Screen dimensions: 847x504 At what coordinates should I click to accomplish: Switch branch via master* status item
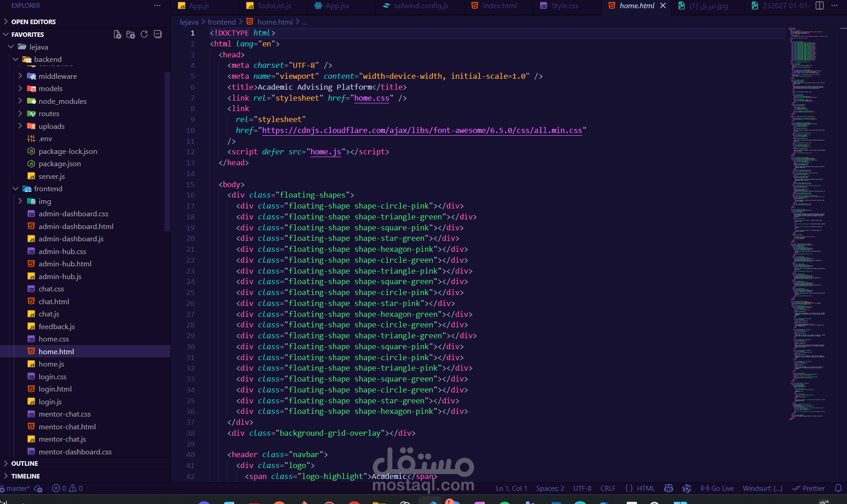coord(15,489)
